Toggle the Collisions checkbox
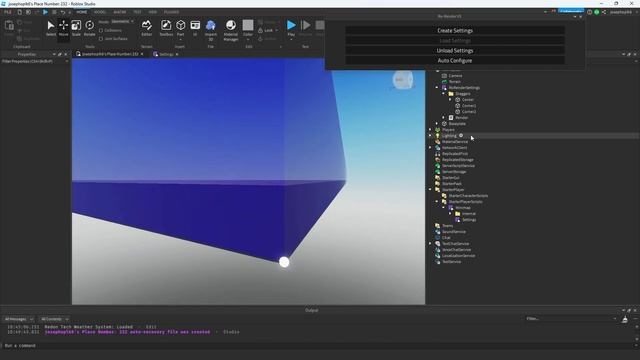The image size is (640, 360). click(x=101, y=31)
